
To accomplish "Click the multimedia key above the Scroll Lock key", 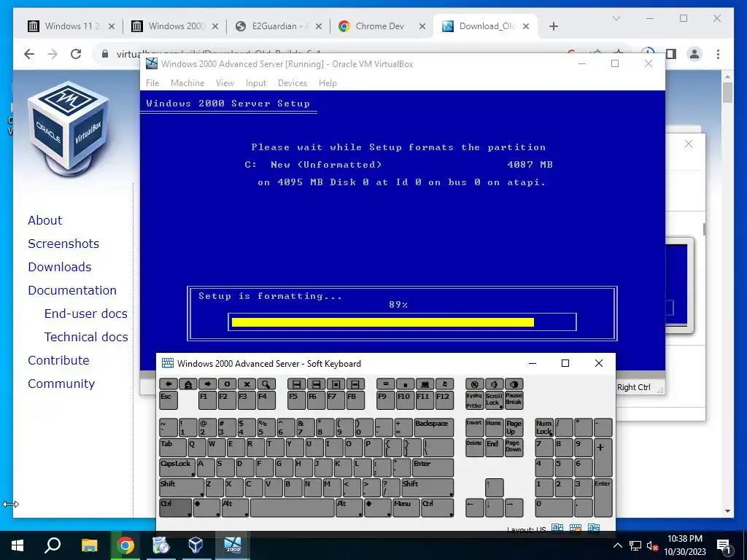I will [494, 384].
